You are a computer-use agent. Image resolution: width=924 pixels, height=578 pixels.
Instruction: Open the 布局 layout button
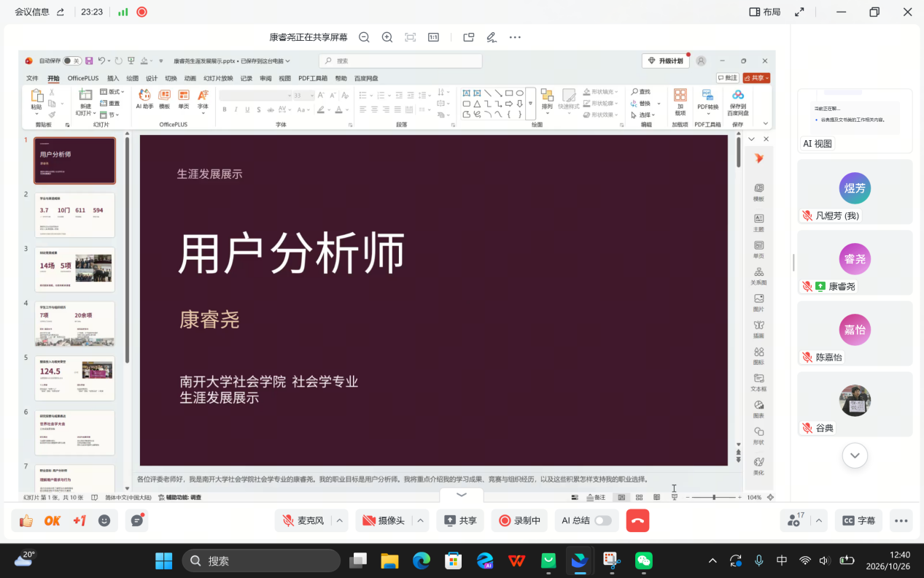[765, 12]
